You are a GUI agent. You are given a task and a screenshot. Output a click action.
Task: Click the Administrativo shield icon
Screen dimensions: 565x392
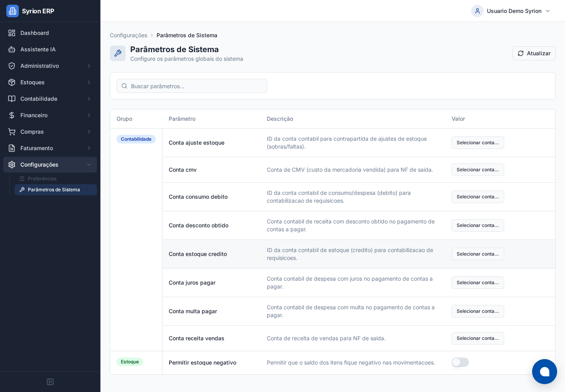(12, 66)
